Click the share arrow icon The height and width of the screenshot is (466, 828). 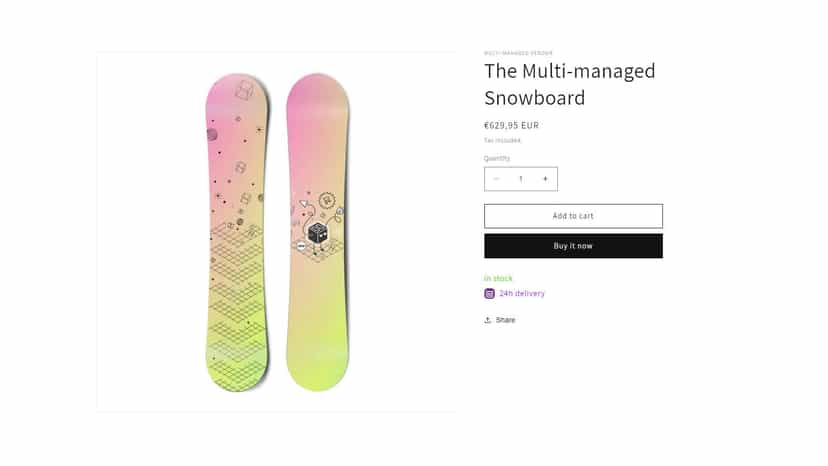pyautogui.click(x=488, y=320)
